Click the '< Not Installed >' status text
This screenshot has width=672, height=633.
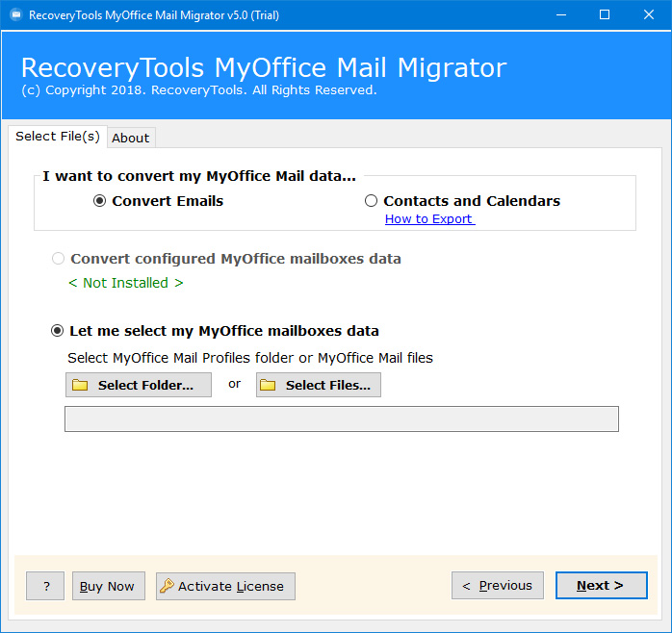click(125, 283)
